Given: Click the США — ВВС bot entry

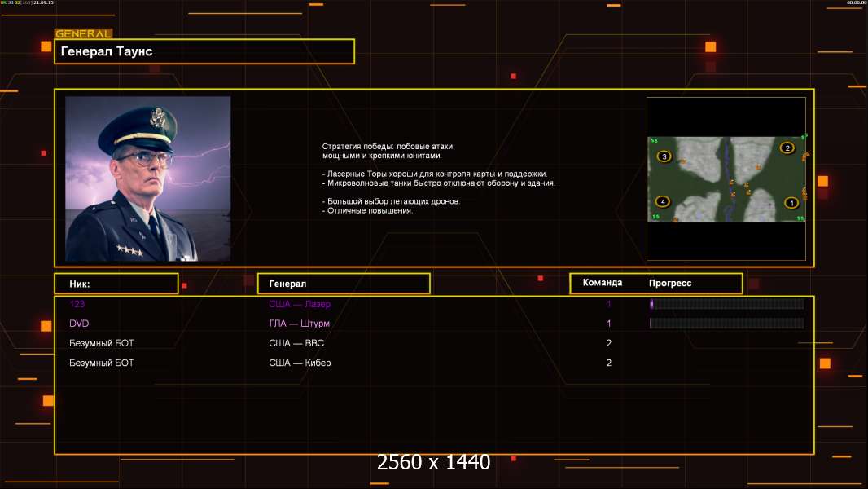Looking at the screenshot, I should pos(296,343).
